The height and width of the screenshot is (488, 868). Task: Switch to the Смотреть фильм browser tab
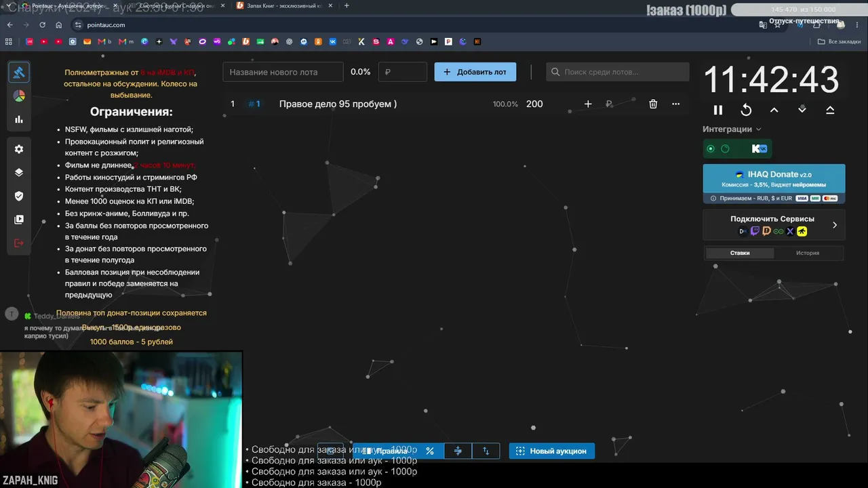point(178,5)
